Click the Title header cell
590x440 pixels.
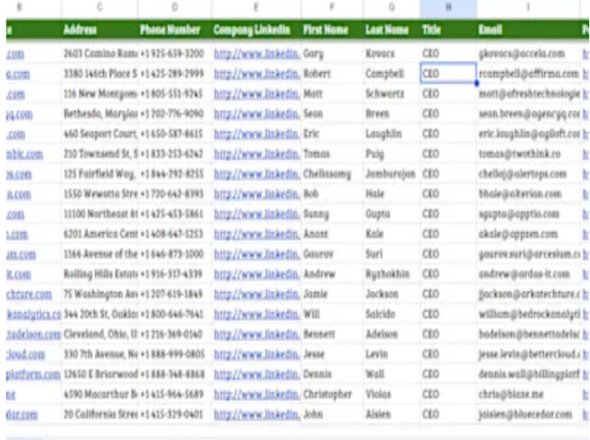(x=448, y=29)
